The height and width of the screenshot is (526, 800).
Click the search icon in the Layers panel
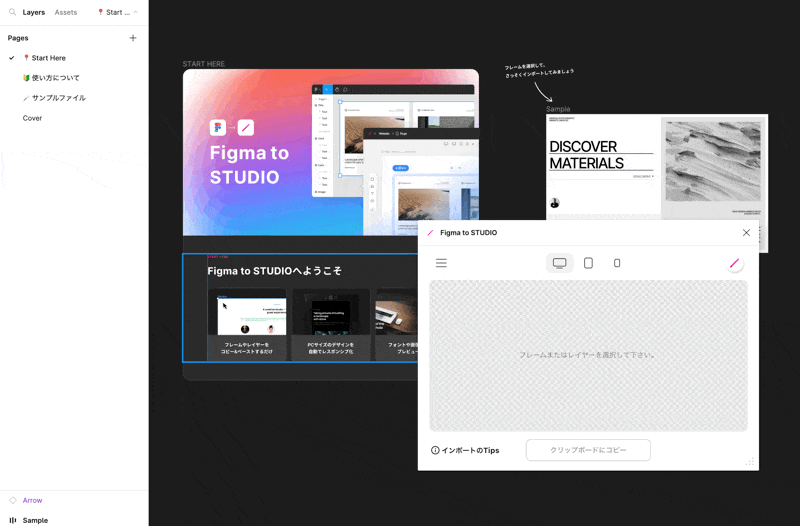pos(12,12)
